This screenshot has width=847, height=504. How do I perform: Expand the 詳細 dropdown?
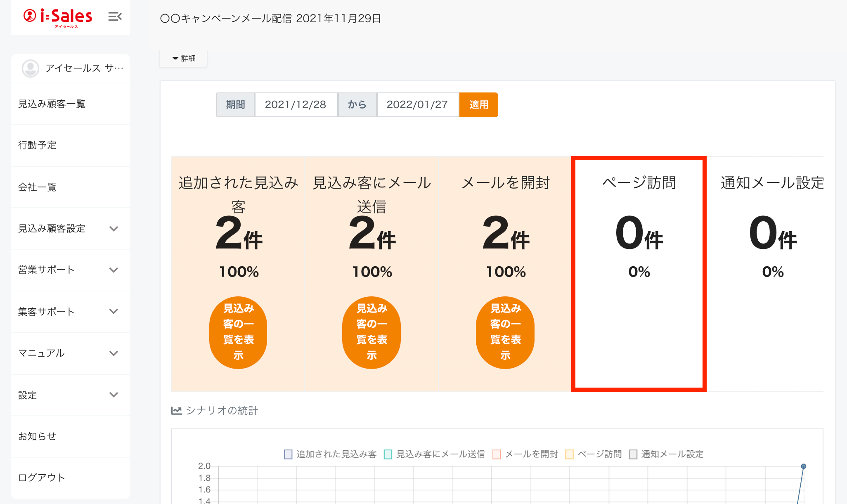click(184, 58)
